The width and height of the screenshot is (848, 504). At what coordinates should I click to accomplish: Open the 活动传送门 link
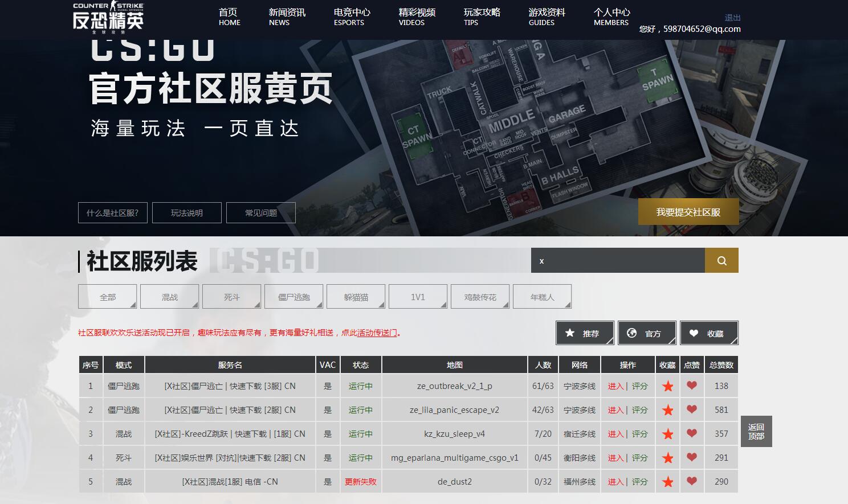click(377, 333)
